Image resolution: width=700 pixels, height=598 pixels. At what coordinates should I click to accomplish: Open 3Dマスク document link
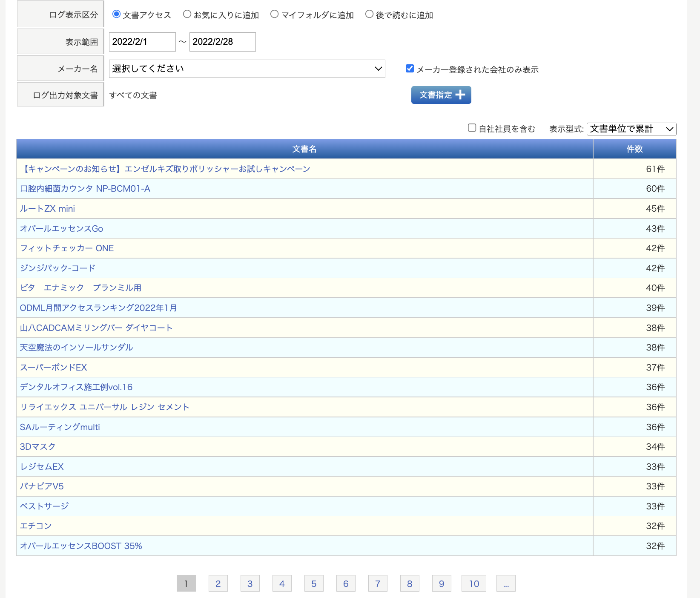click(37, 447)
